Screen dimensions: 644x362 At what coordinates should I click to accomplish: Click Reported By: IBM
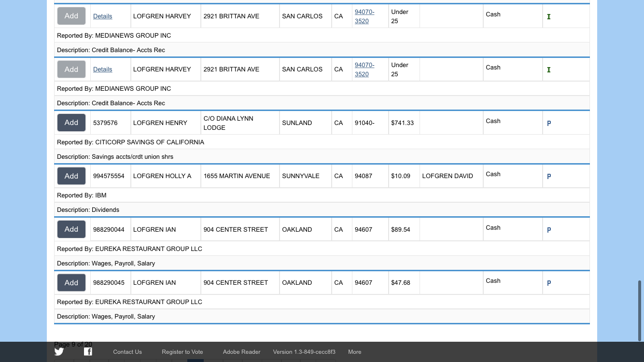(x=82, y=195)
